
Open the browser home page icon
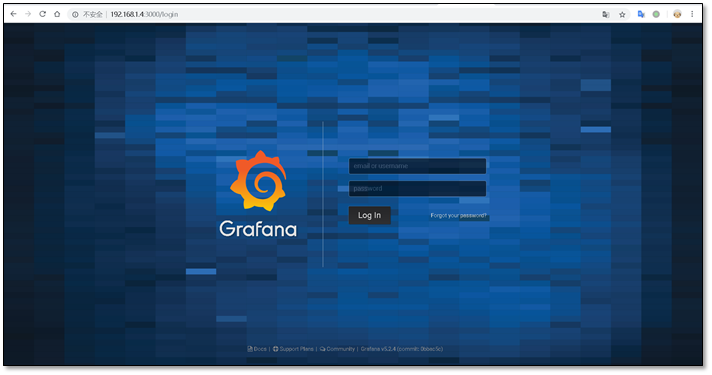[57, 14]
